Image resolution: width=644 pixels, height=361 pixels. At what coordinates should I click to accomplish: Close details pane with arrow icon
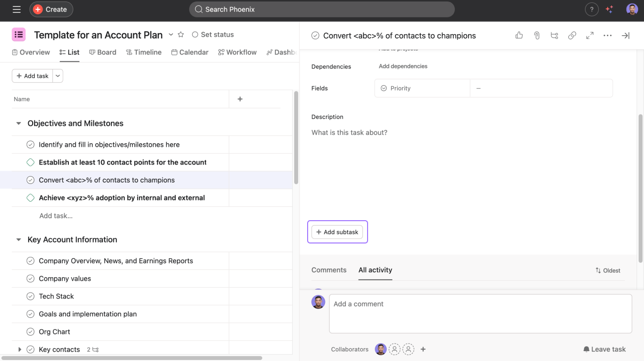pyautogui.click(x=626, y=35)
